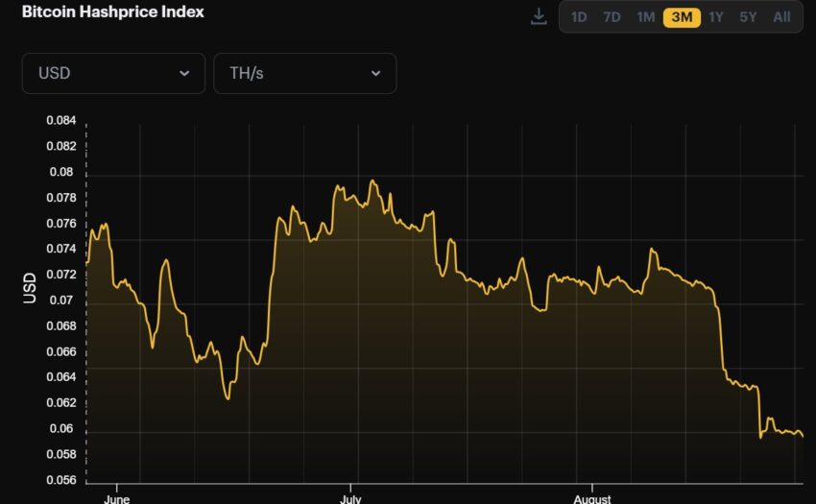Image resolution: width=816 pixels, height=504 pixels.
Task: Switch to the 7D time range
Action: (x=612, y=17)
